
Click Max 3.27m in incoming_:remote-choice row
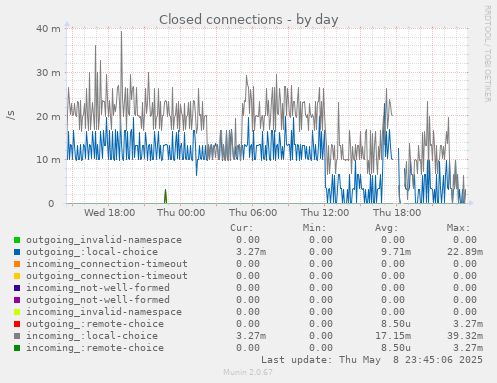click(468, 348)
